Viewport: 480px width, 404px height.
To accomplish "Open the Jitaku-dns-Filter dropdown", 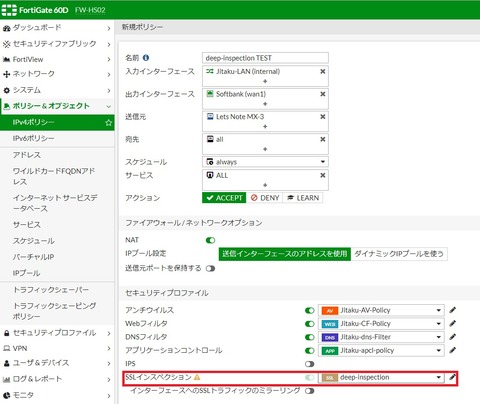I will [381, 337].
